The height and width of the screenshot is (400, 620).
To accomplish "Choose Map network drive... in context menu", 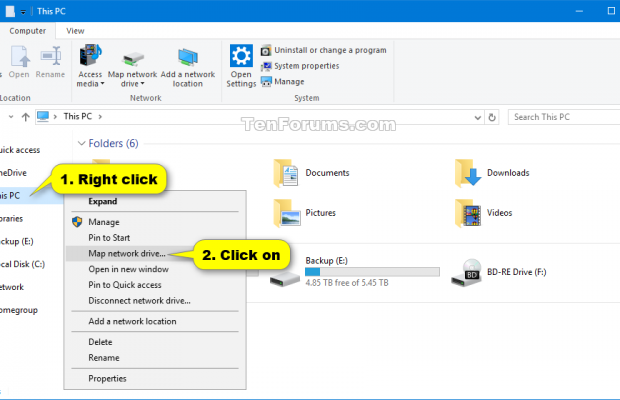I will coord(126,254).
